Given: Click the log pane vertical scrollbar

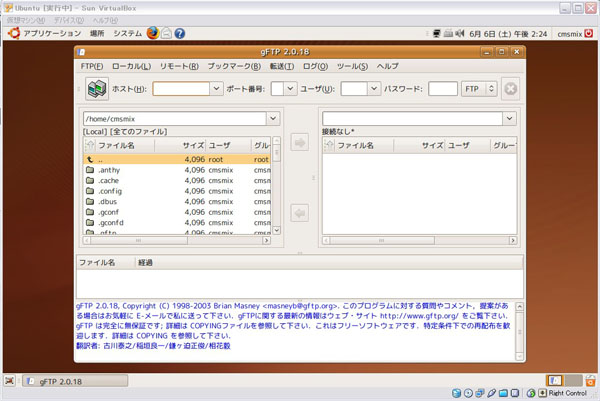Looking at the screenshot, I should 519,331.
